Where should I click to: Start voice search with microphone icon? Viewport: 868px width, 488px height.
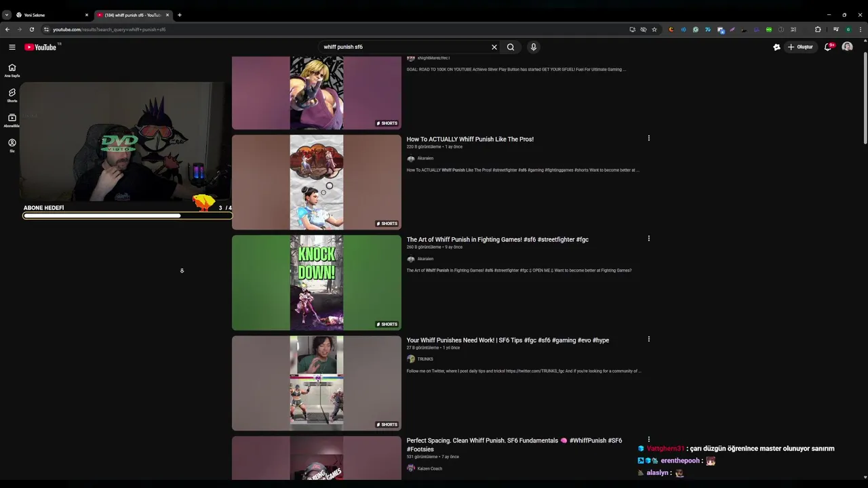click(534, 47)
